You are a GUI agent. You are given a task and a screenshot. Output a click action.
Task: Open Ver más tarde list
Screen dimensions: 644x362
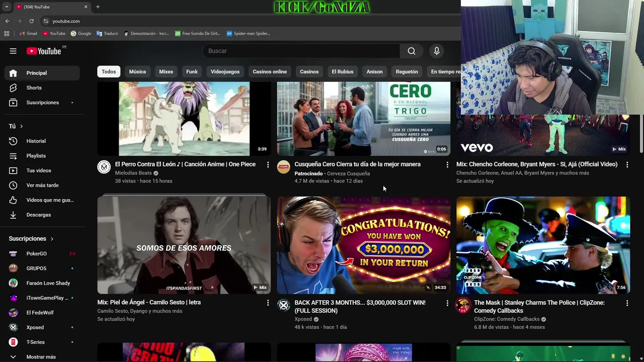[42, 186]
